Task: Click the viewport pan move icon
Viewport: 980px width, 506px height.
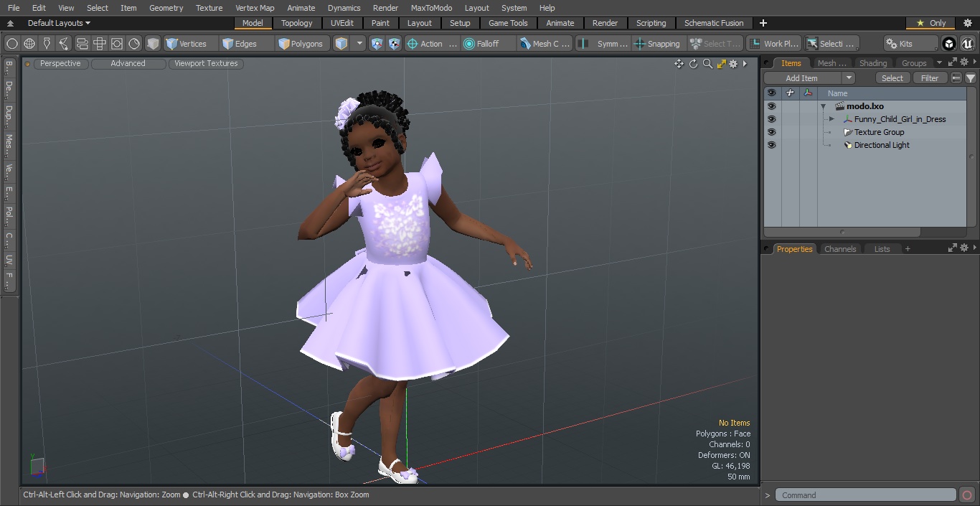Action: click(679, 64)
